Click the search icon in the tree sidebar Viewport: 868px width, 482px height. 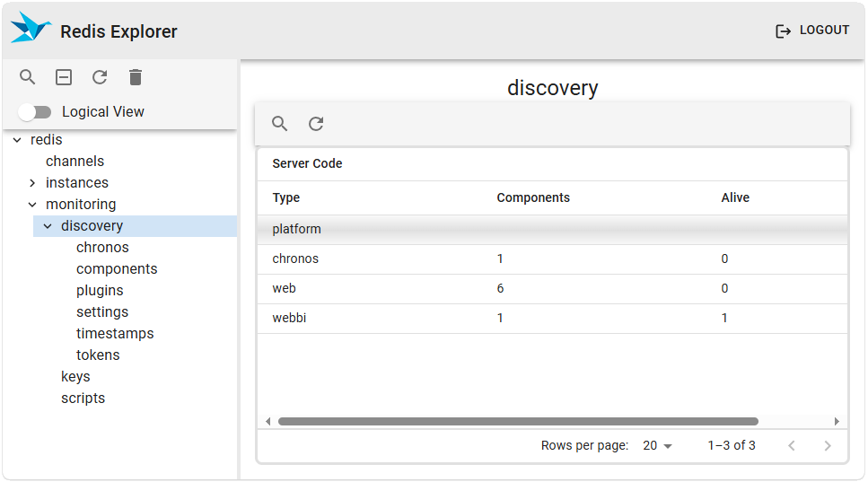point(28,77)
